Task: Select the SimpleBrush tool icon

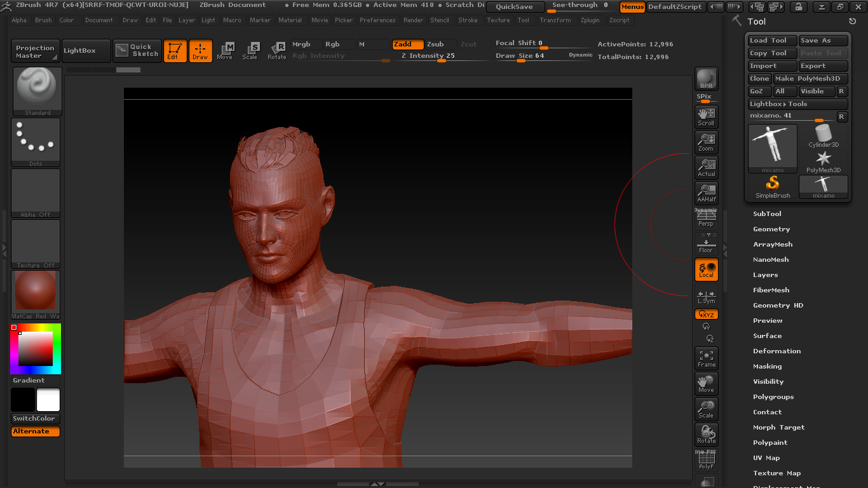Action: (x=772, y=187)
